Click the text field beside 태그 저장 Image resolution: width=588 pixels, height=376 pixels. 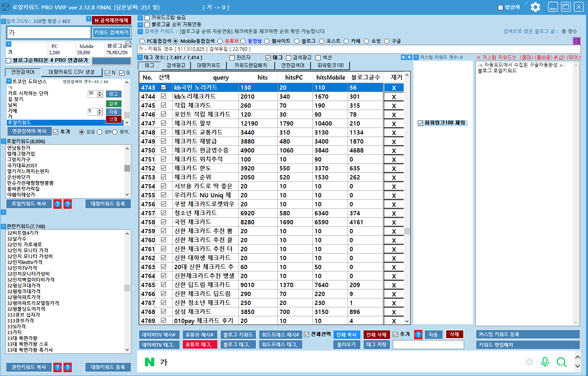(428, 344)
